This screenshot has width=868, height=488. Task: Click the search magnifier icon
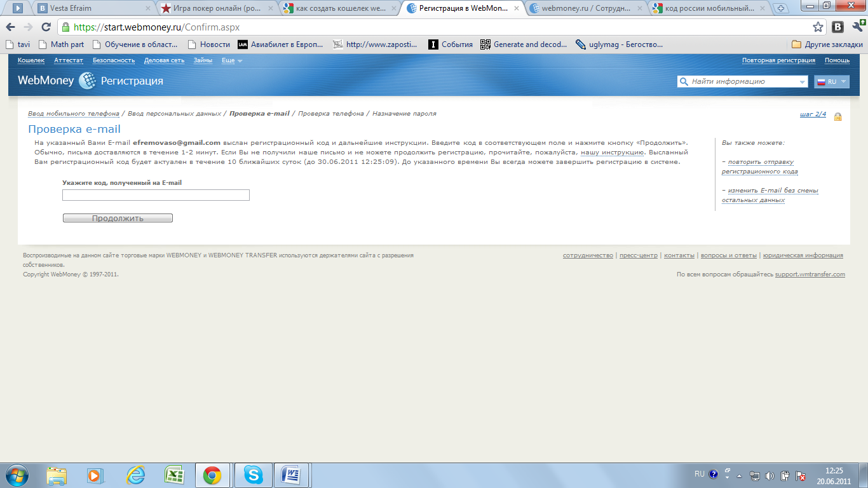(x=684, y=81)
